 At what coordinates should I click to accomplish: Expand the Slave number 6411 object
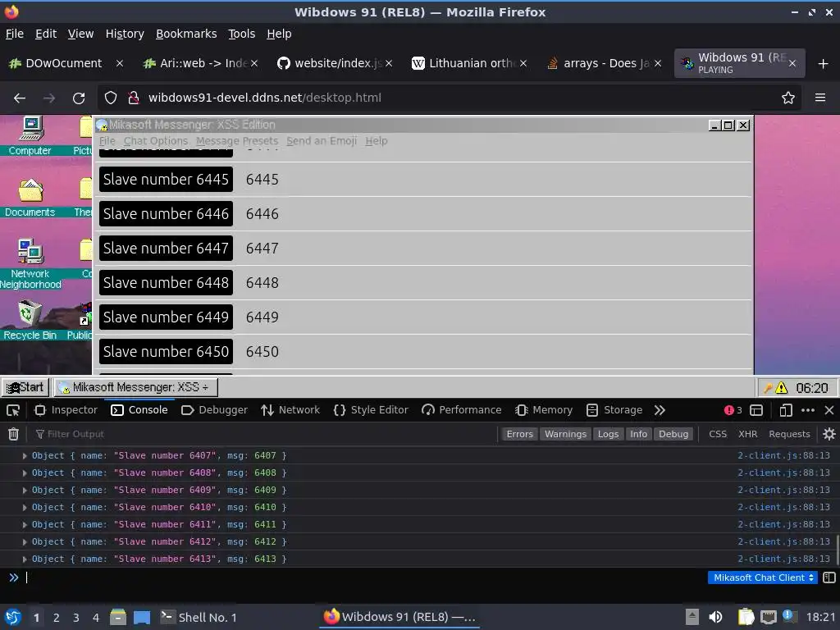[x=24, y=524]
